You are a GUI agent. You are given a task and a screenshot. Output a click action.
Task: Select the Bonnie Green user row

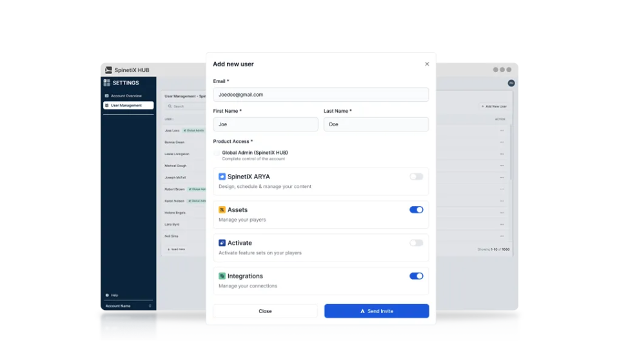click(x=185, y=142)
